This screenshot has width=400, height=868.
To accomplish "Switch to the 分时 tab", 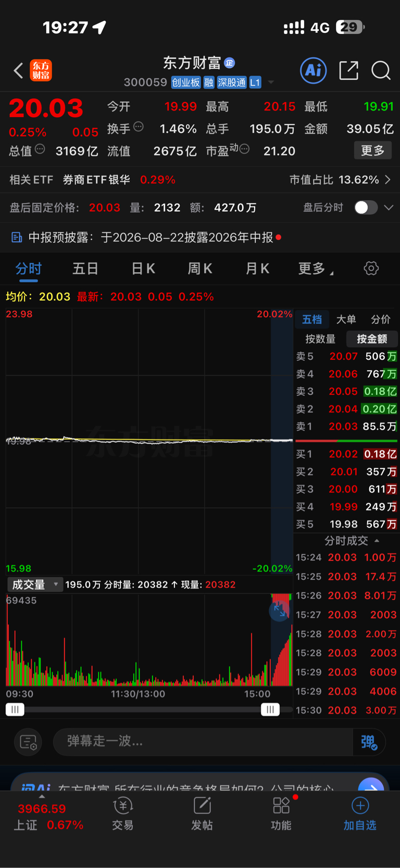I will [28, 268].
